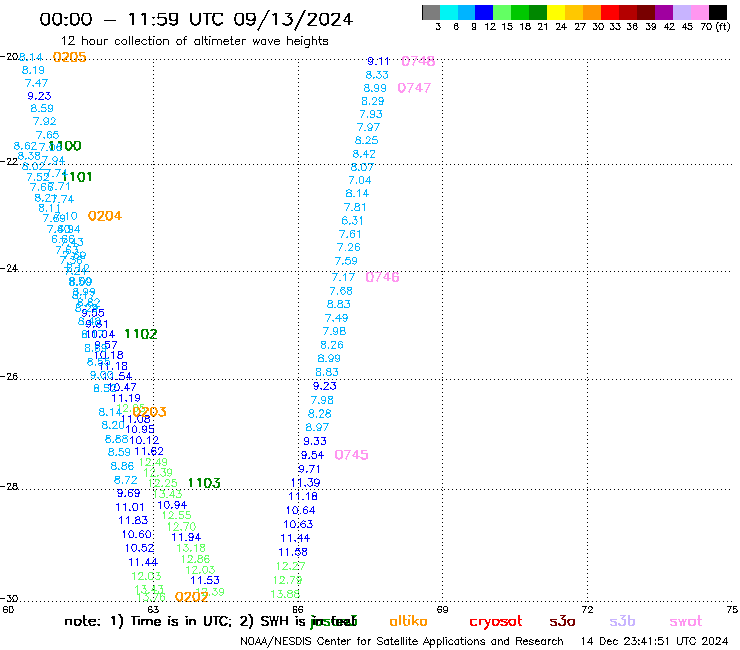Click the wave height value 11.39

(x=305, y=483)
